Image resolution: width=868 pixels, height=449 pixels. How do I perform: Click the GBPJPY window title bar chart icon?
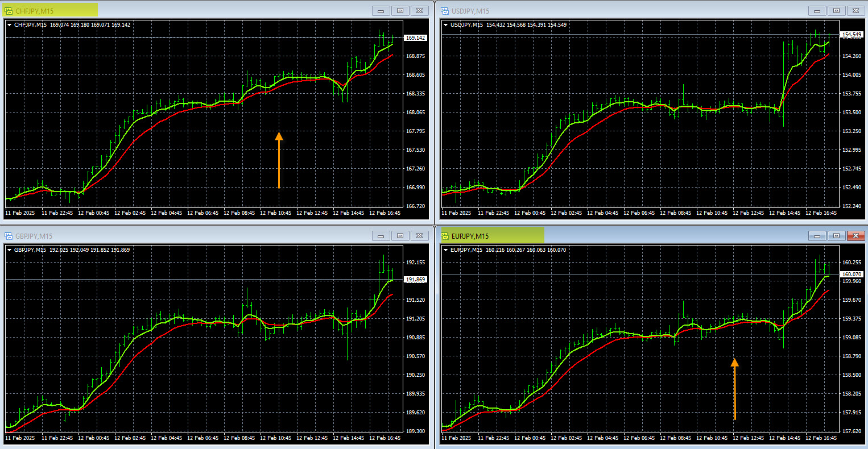click(9, 236)
